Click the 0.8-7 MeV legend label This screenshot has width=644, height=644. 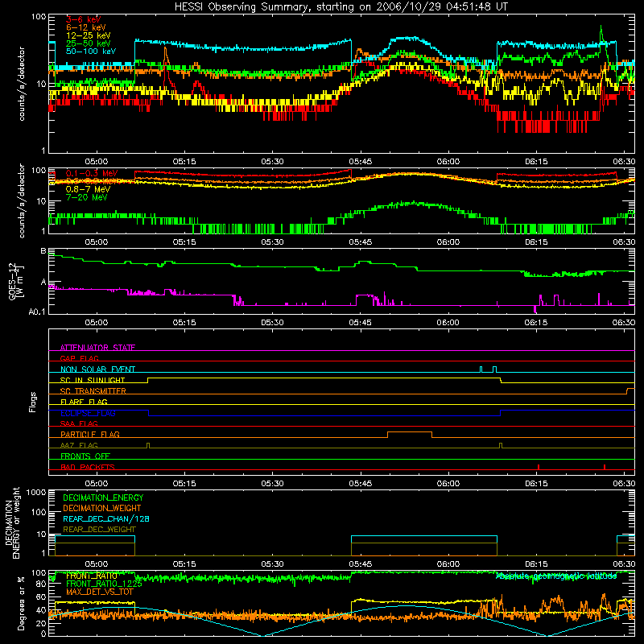pos(88,189)
